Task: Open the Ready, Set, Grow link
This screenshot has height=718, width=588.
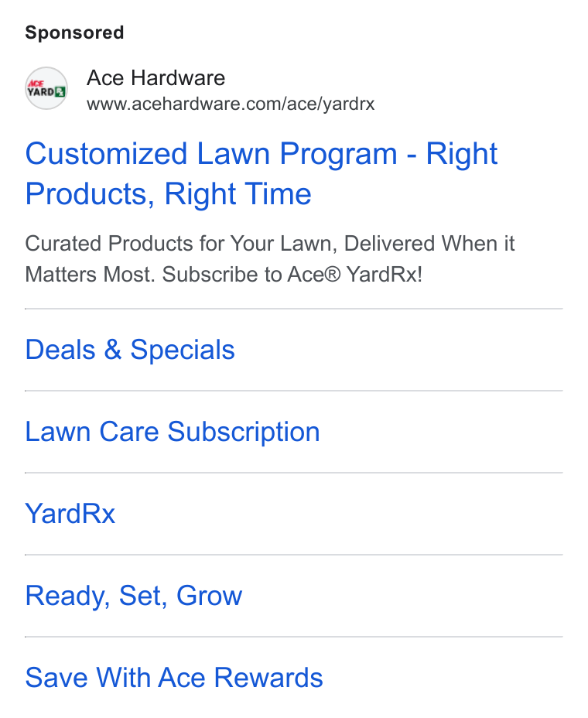Action: [134, 595]
